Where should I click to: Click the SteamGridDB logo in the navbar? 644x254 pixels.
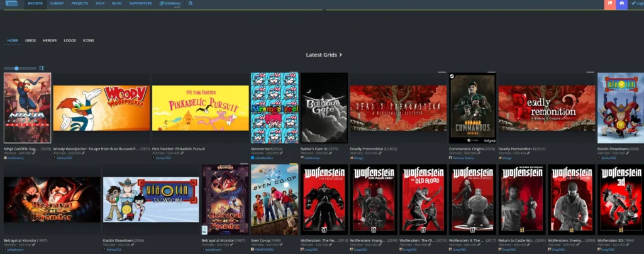point(11,4)
